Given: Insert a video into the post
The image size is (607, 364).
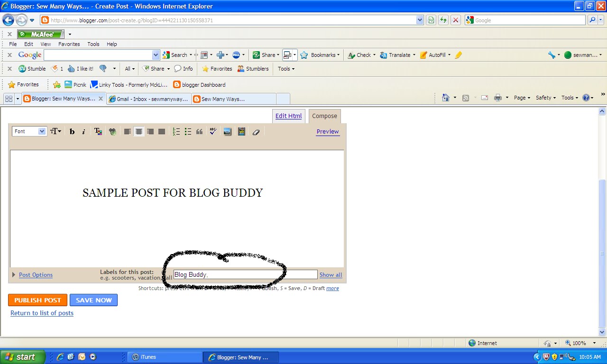Looking at the screenshot, I should click(241, 131).
